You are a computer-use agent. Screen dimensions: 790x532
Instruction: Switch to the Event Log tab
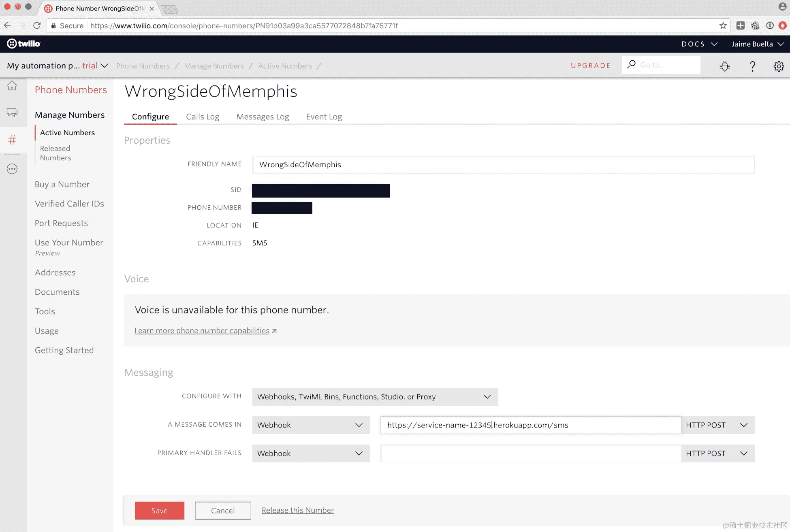(324, 117)
